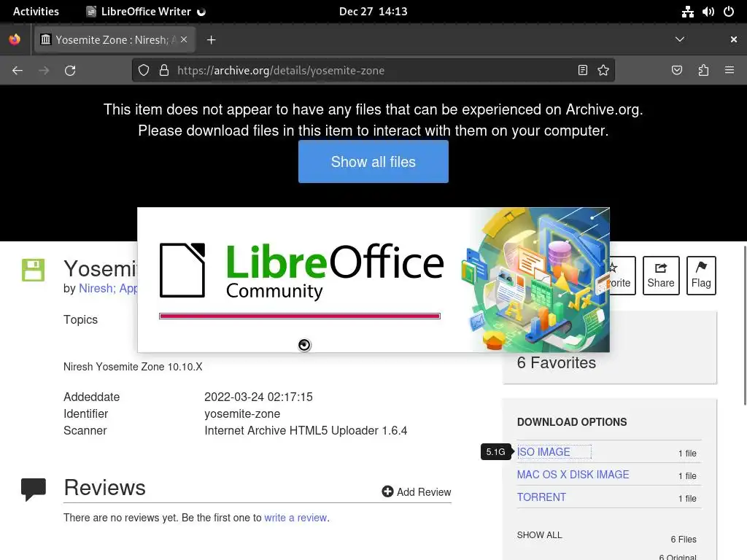Click the DOWNLOAD OPTIONS heading
The height and width of the screenshot is (560, 747).
[x=572, y=422]
